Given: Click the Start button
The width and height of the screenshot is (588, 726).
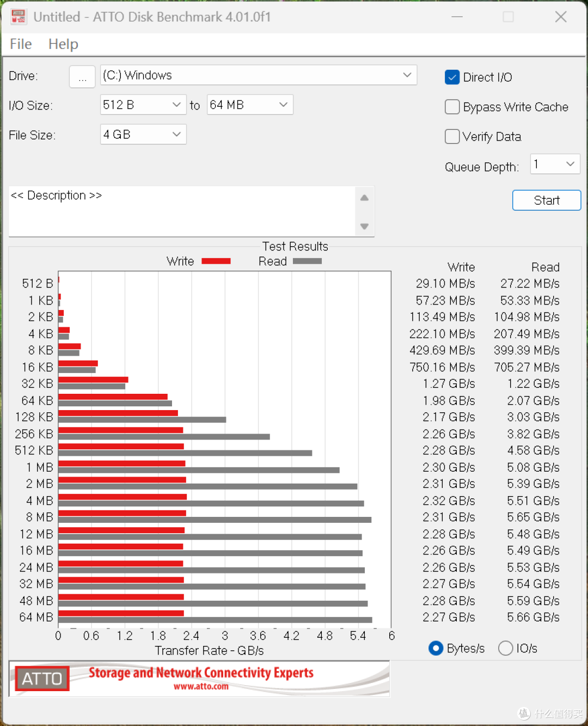Looking at the screenshot, I should click(547, 200).
